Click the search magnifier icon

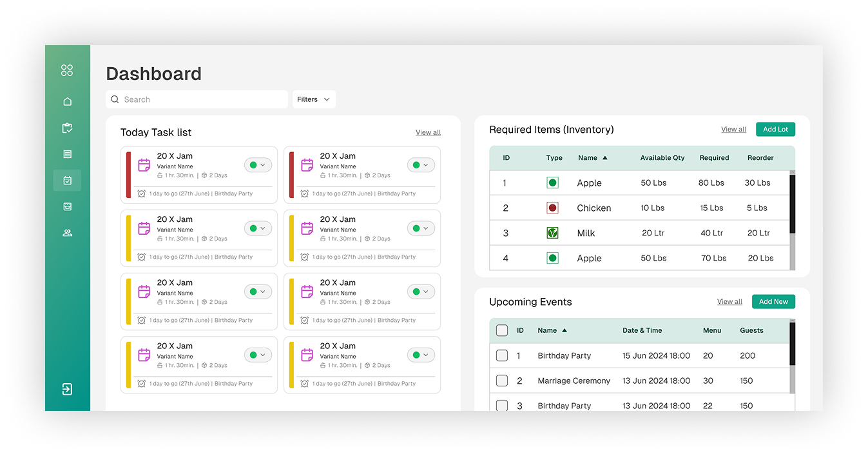pyautogui.click(x=115, y=99)
